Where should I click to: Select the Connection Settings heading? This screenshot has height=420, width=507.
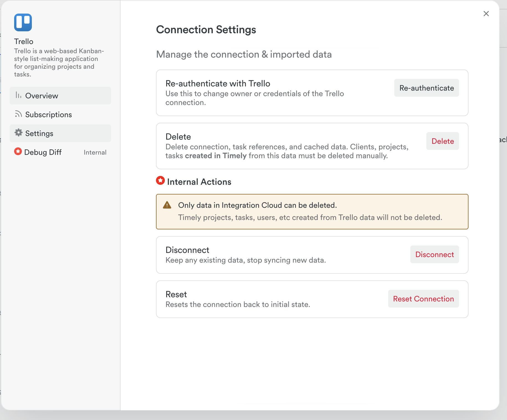(x=206, y=30)
